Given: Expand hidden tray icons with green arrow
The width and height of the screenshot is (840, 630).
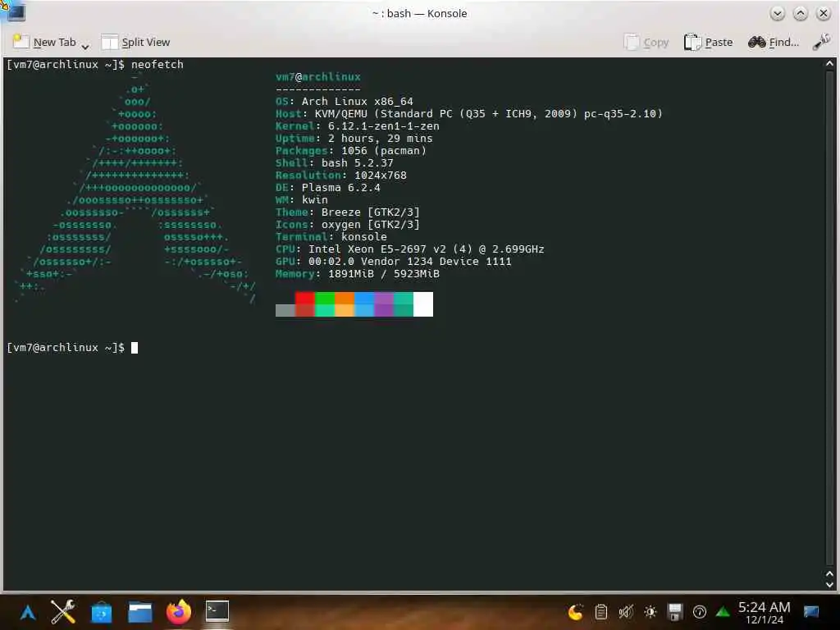Looking at the screenshot, I should point(723,612).
